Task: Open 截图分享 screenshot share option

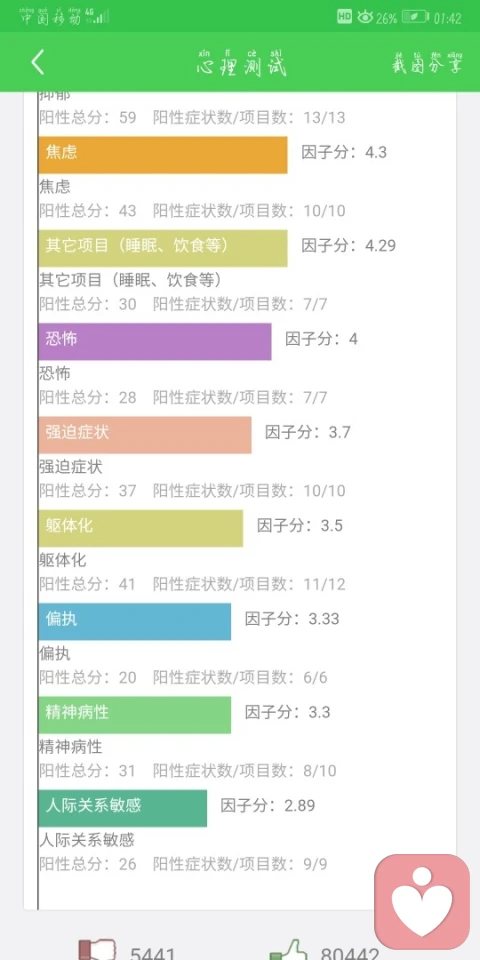Action: (426, 62)
